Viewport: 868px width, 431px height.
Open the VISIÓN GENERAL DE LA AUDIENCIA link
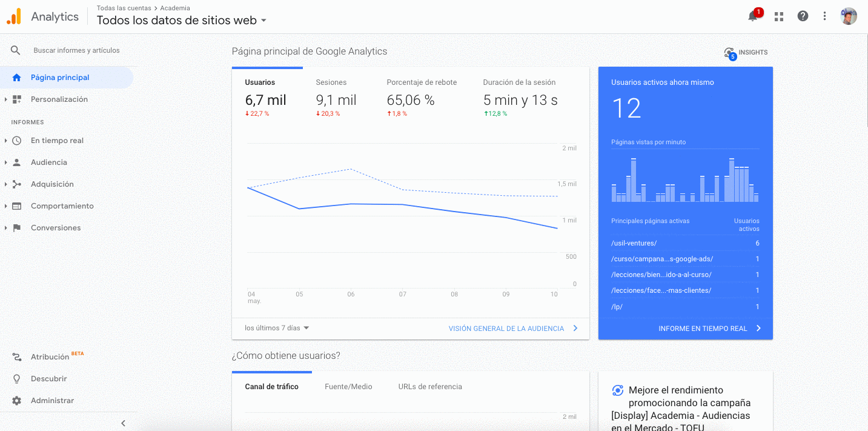506,329
